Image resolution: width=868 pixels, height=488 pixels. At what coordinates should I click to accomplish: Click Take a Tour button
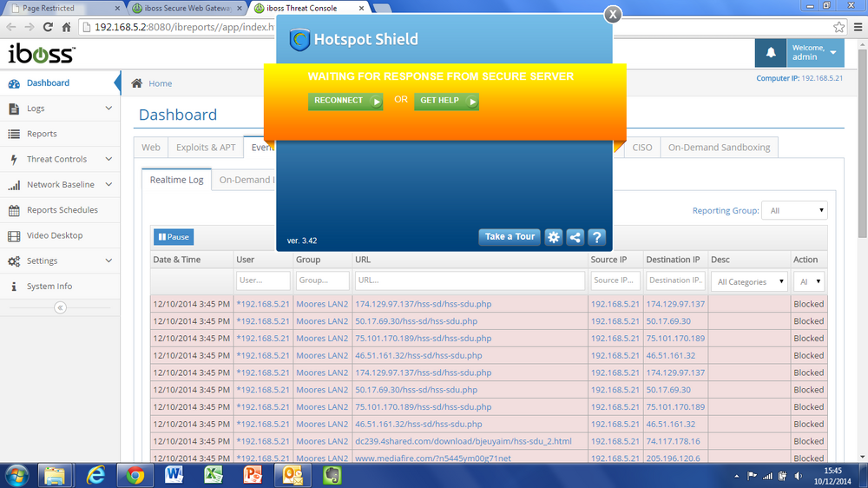(x=510, y=237)
